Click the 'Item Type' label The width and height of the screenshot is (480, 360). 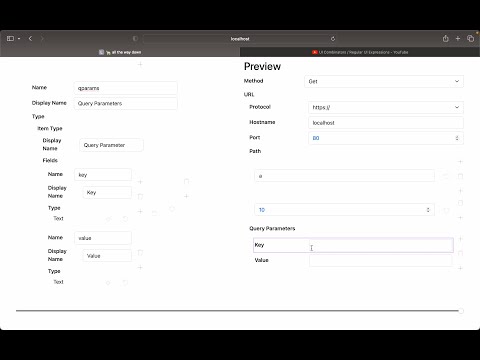click(50, 128)
